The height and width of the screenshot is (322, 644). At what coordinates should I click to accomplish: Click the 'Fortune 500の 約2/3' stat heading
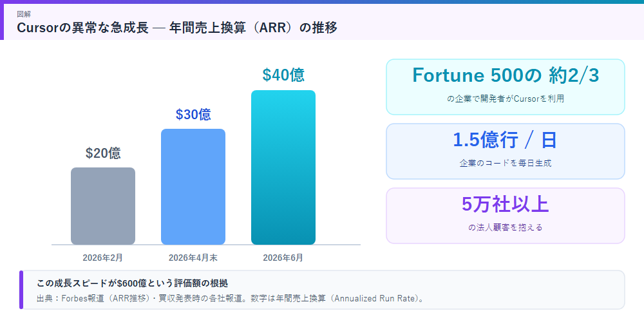(x=506, y=75)
